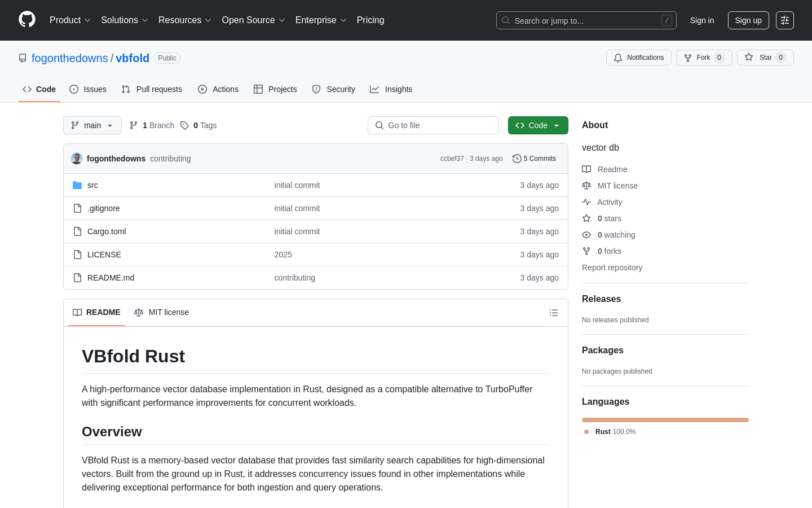Switch to the Actions tab
This screenshot has width=812, height=508.
[x=218, y=89]
